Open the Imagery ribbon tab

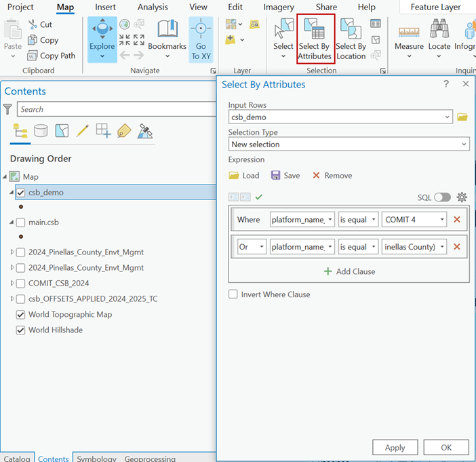[279, 7]
